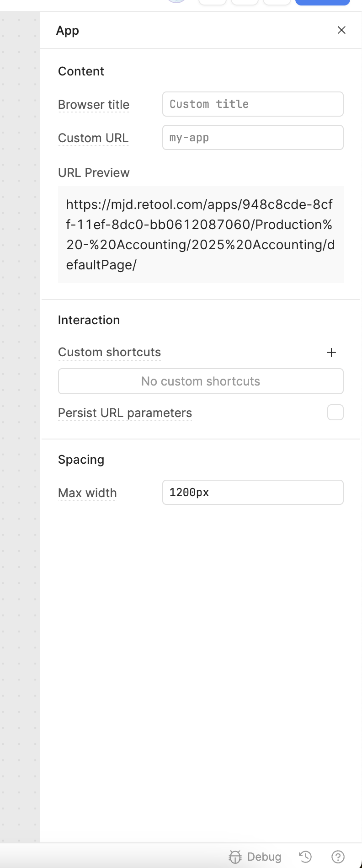Click the No custom shortcuts box
The image size is (362, 868).
(201, 381)
